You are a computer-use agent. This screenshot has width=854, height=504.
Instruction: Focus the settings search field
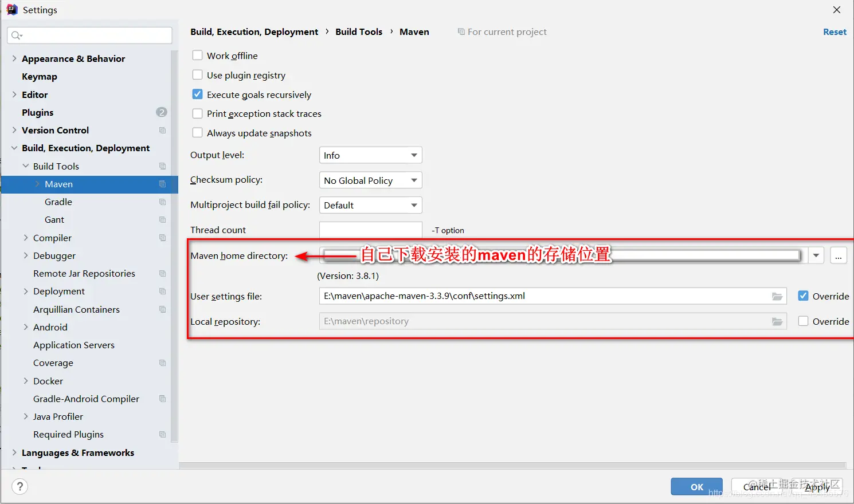(x=89, y=36)
